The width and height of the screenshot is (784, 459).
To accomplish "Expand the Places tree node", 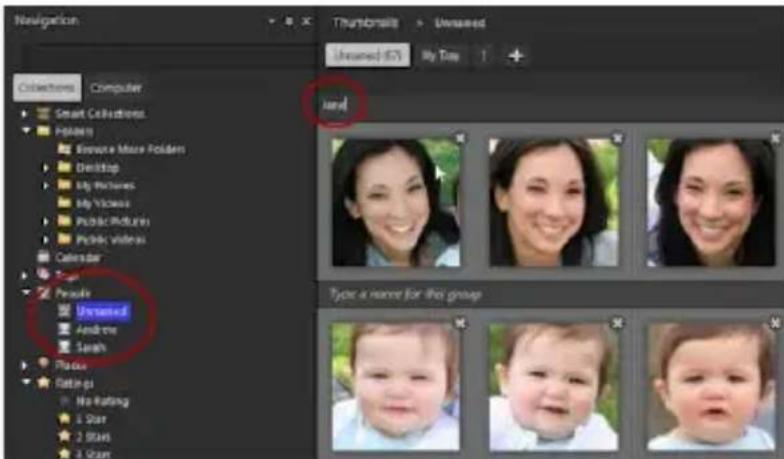I will point(25,365).
